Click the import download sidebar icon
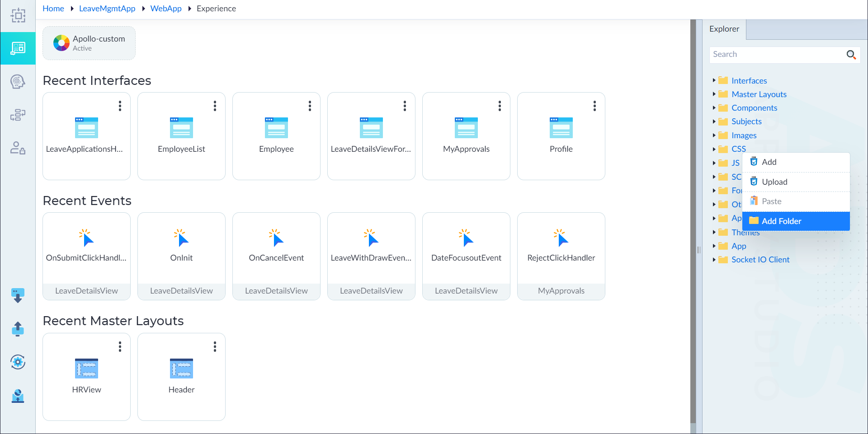The width and height of the screenshot is (868, 434). [x=18, y=295]
